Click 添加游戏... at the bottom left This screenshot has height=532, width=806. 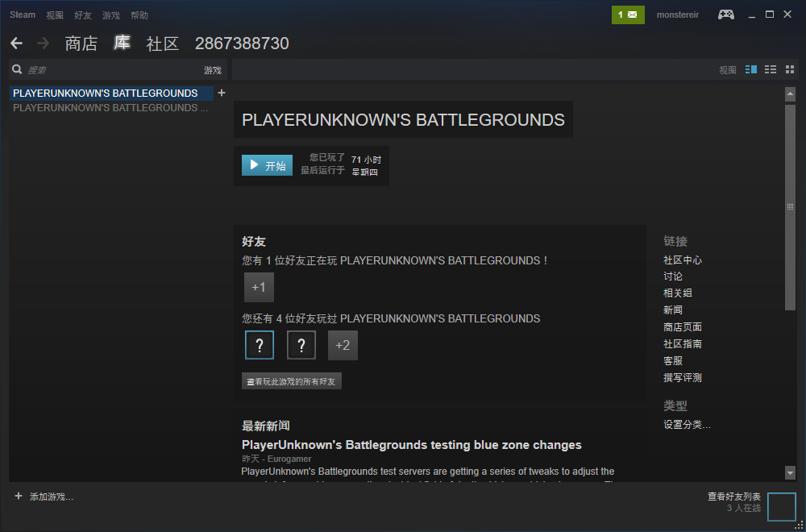(52, 497)
